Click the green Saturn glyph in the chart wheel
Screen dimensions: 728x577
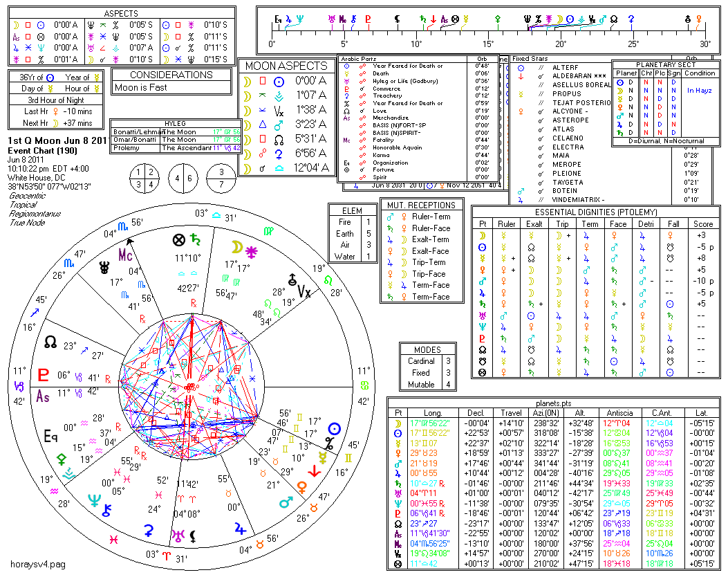pos(196,239)
